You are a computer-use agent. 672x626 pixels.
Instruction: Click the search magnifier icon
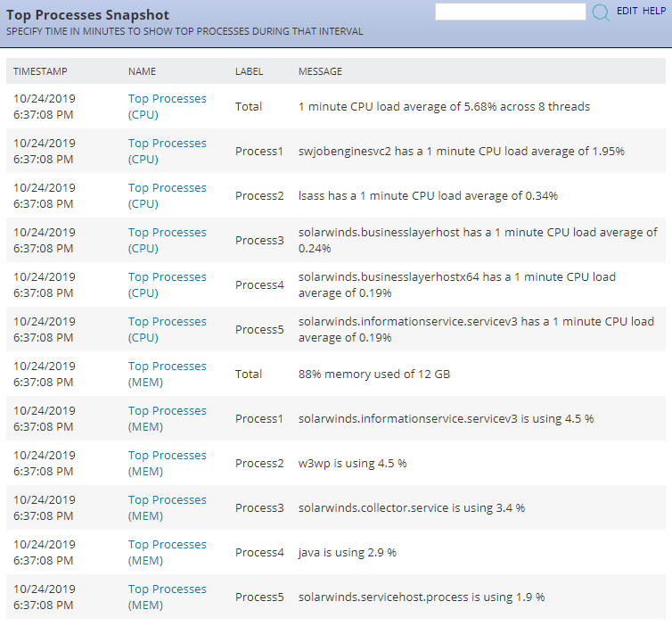pyautogui.click(x=601, y=12)
